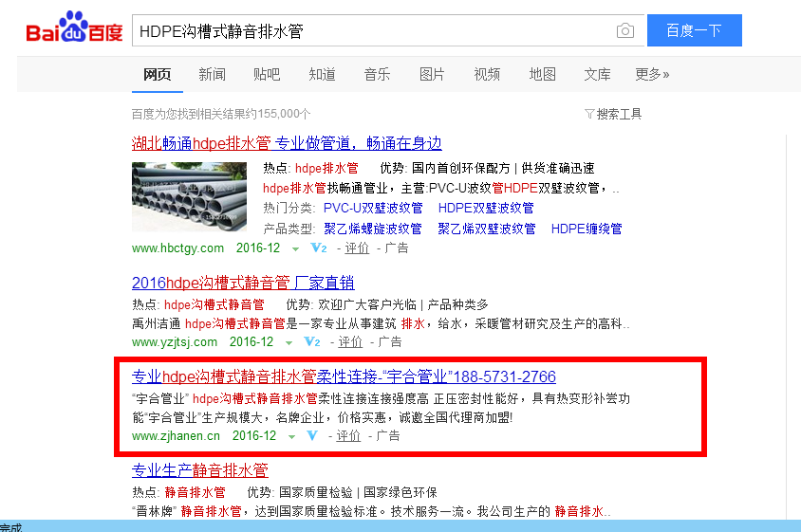
Task: Open the 文库 tab
Action: click(597, 75)
